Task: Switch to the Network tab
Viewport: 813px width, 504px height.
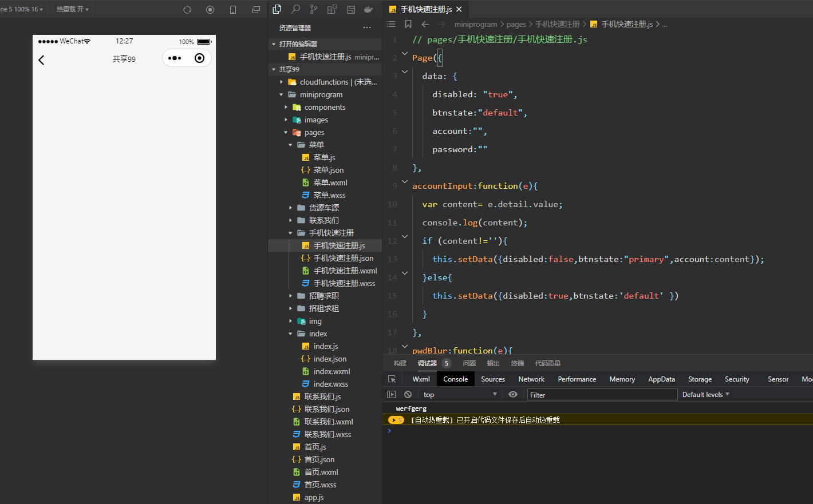Action: click(531, 379)
